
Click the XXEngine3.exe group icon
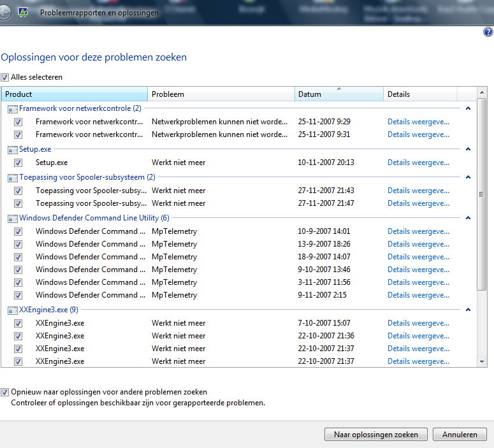coord(13,310)
